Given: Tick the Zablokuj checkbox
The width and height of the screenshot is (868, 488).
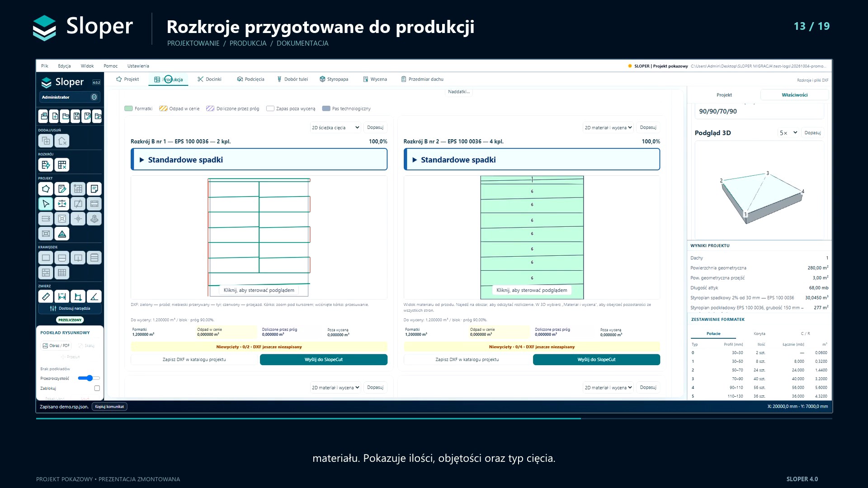Looking at the screenshot, I should click(97, 388).
